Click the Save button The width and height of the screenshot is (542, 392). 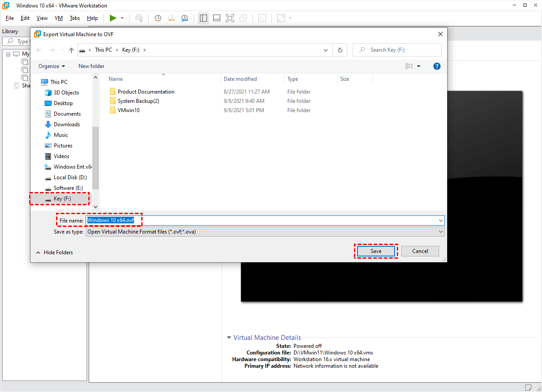click(x=376, y=251)
